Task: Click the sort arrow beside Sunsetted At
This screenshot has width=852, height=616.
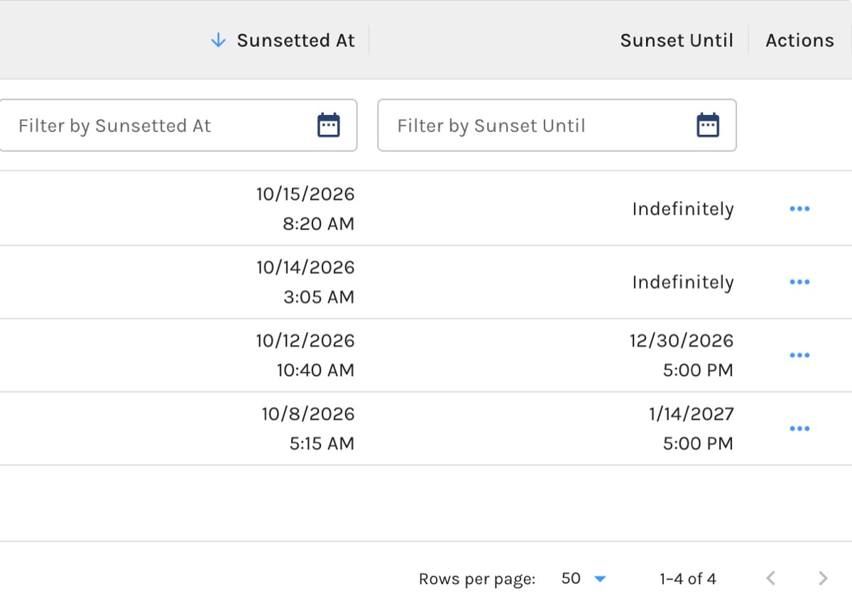Action: click(x=219, y=40)
